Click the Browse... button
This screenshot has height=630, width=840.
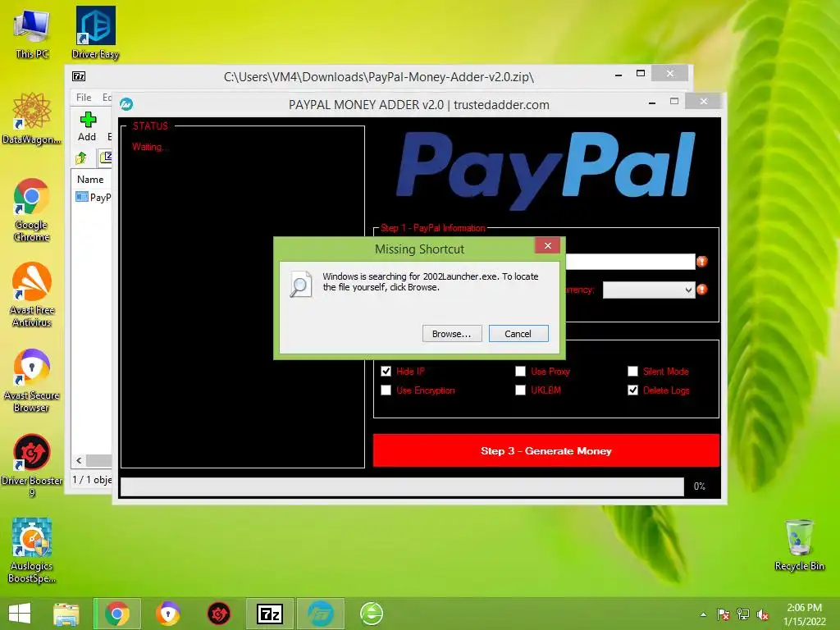point(452,334)
